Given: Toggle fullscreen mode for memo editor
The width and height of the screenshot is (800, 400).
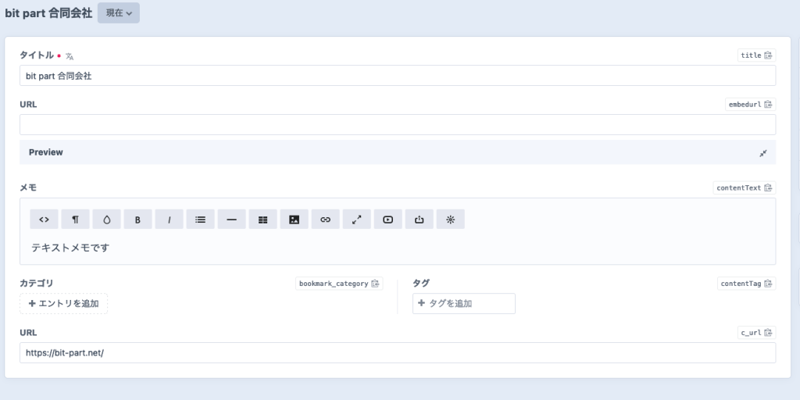Looking at the screenshot, I should tap(356, 219).
